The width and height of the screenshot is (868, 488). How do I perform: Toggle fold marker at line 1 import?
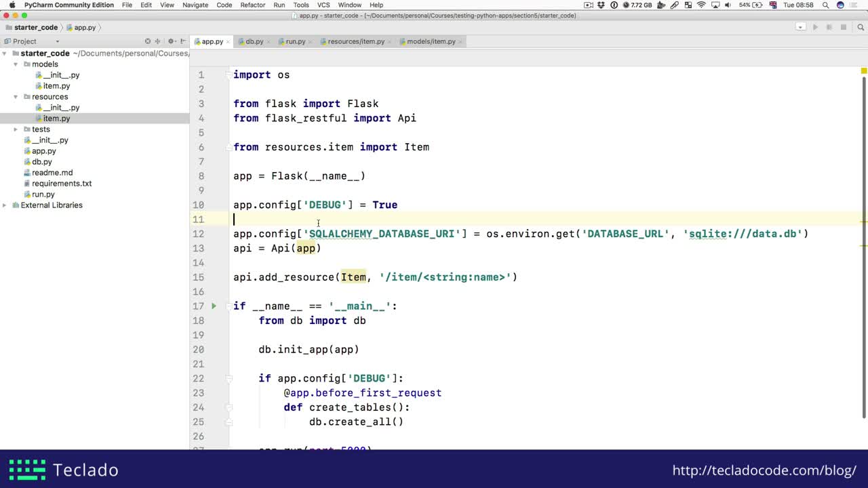pos(229,75)
